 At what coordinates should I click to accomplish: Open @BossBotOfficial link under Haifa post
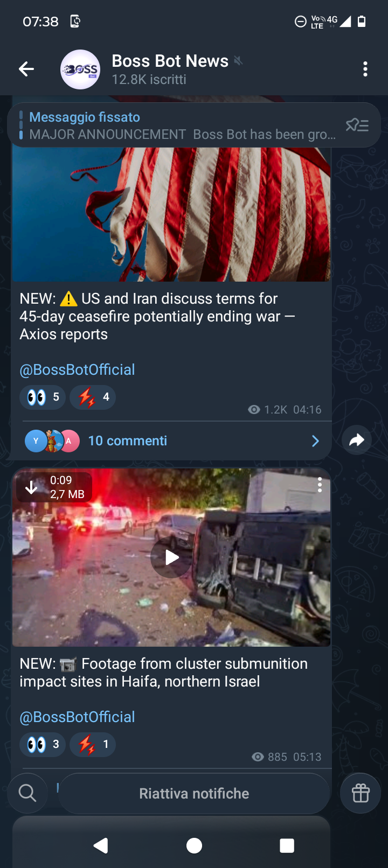click(77, 717)
